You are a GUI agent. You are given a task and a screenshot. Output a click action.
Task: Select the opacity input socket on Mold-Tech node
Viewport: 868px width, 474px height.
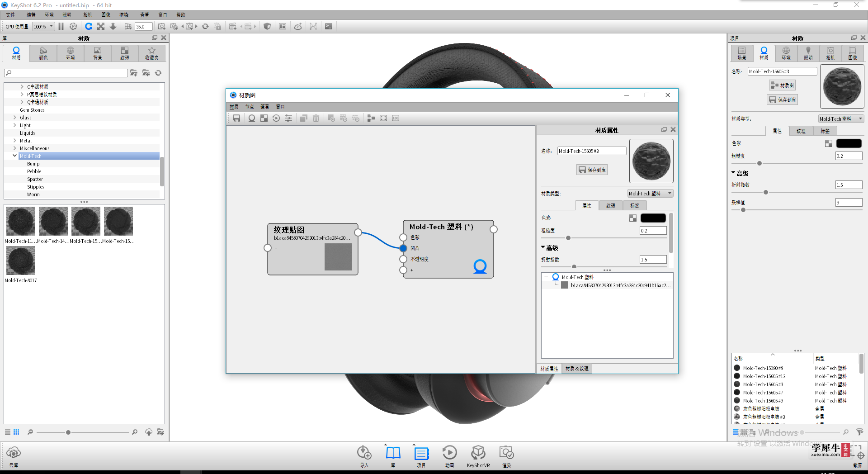pos(403,259)
